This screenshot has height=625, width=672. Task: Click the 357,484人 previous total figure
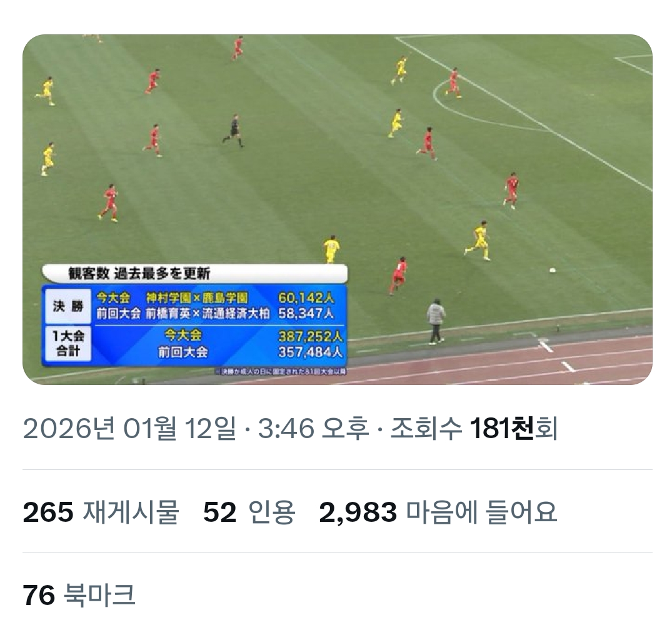pyautogui.click(x=310, y=352)
